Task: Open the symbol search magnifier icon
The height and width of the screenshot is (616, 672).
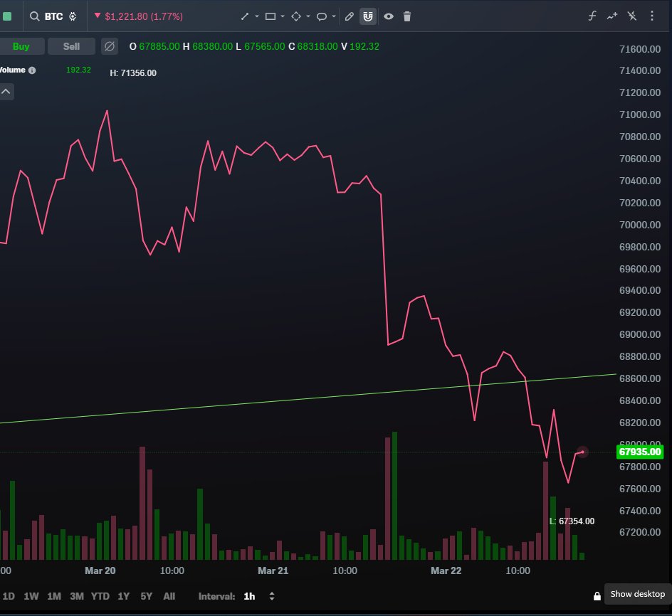Action: pyautogui.click(x=34, y=16)
